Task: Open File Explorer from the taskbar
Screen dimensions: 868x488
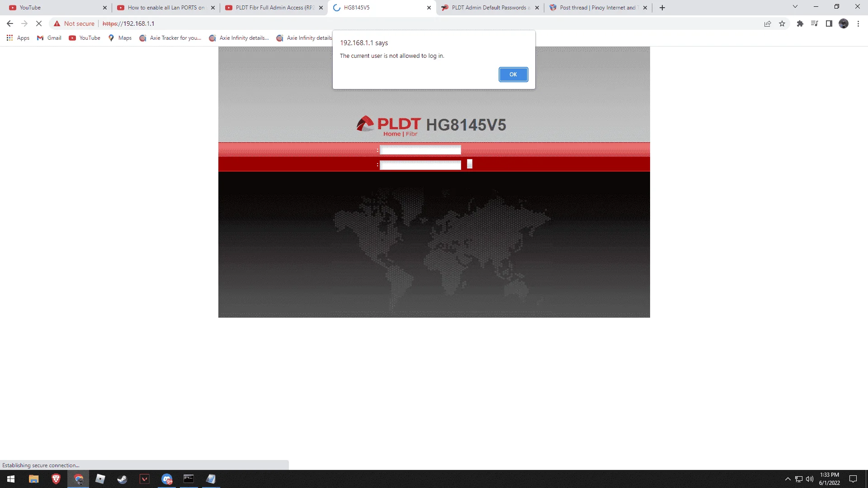Action: coord(34,479)
